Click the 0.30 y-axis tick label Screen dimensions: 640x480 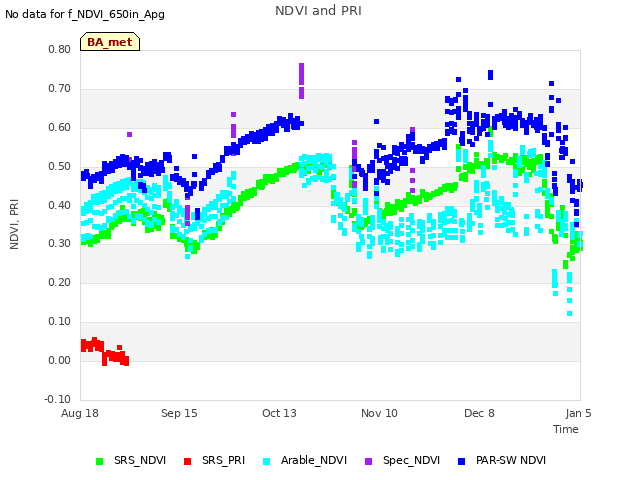(60, 244)
